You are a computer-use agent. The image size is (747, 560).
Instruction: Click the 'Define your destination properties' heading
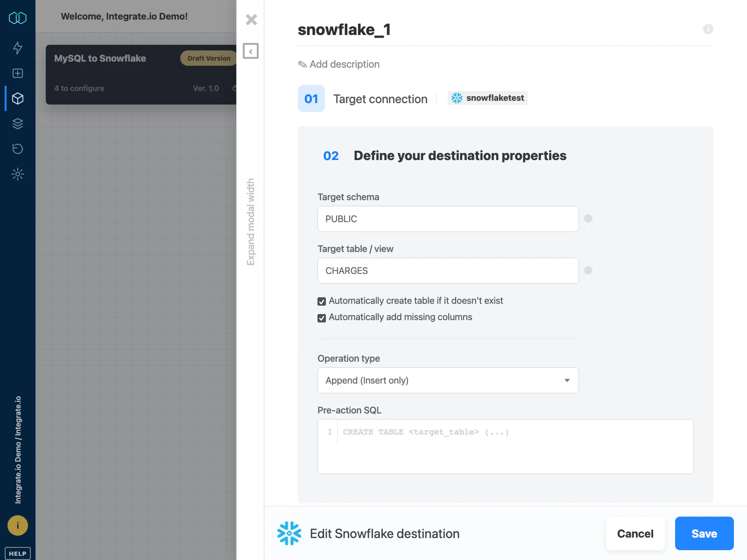point(460,155)
